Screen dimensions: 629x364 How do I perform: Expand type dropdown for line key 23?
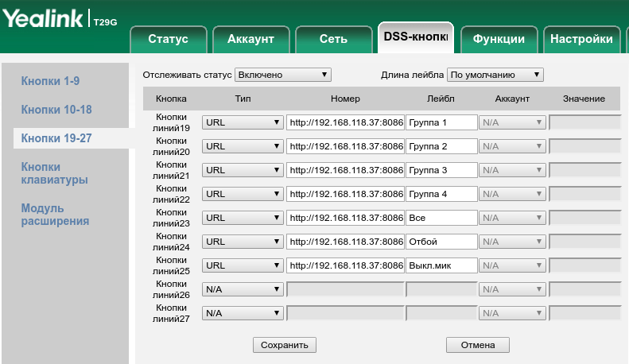[243, 218]
